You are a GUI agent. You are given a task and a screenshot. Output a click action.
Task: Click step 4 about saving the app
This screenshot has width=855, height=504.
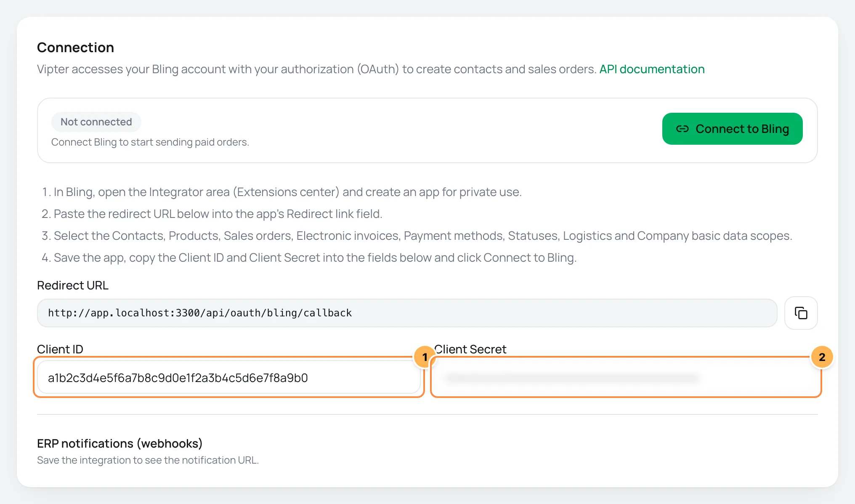(x=309, y=257)
